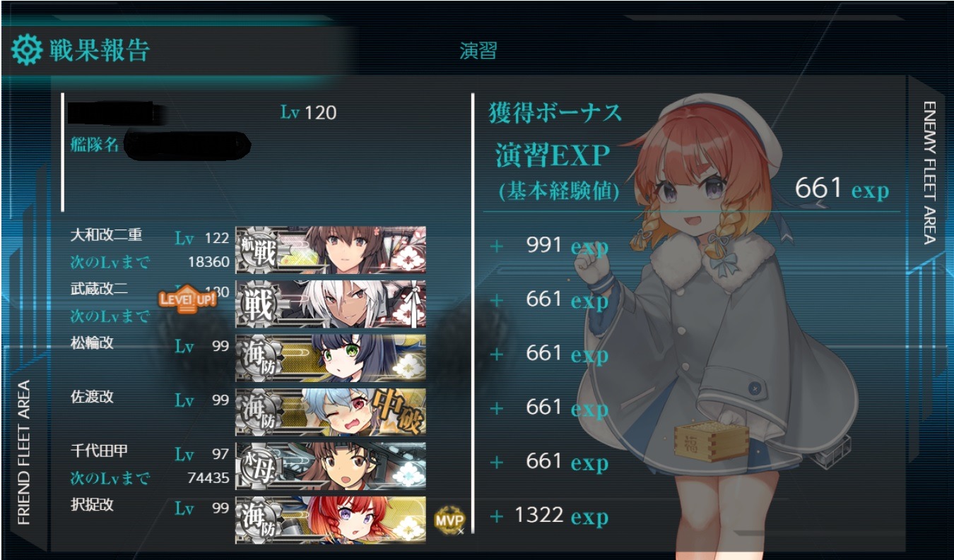Screen dimensions: 954x560
Task: Click the 演習 label at top
Action: [x=478, y=51]
